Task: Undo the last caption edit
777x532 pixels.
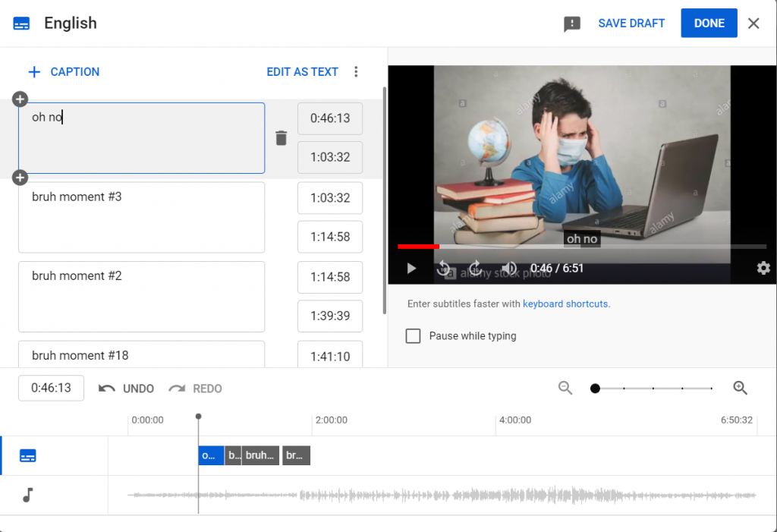Action: pos(127,389)
